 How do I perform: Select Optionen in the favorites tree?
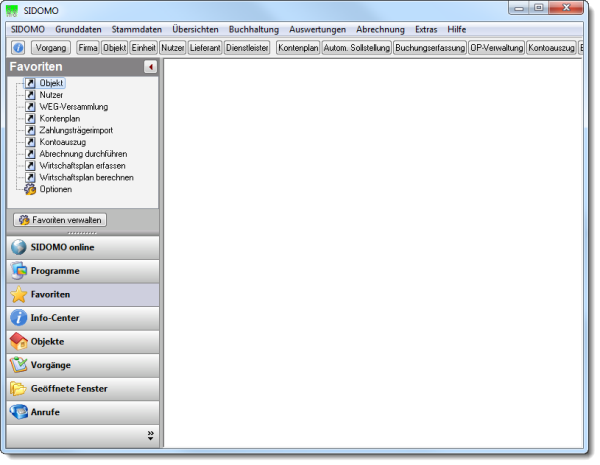point(55,189)
